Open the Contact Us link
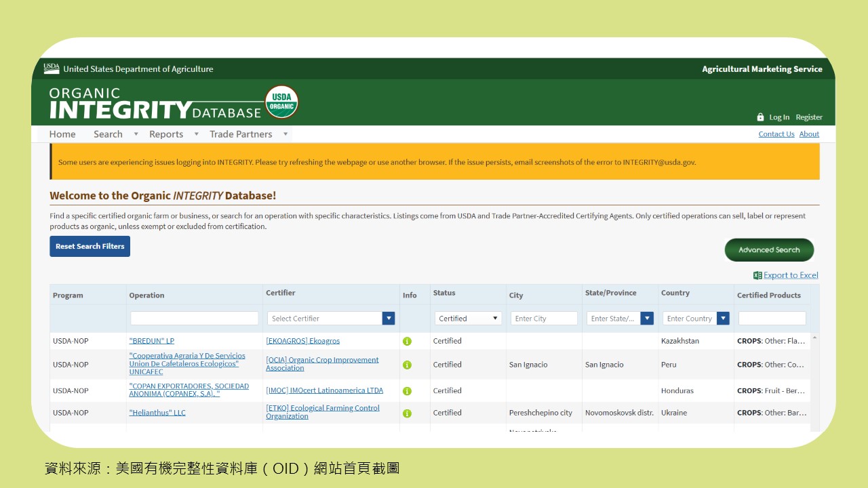The image size is (868, 488). (776, 134)
